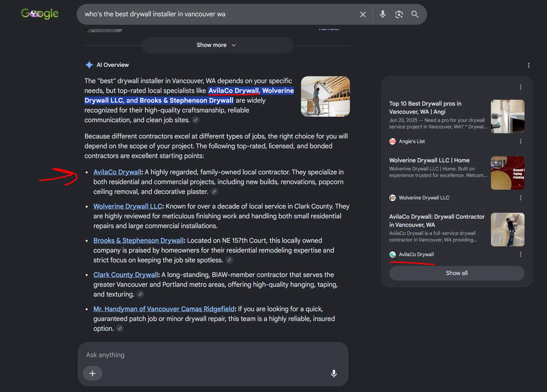The height and width of the screenshot is (392, 547).
Task: Open 'AvilaCo Drywall: Drywall Contractor' result
Action: [x=437, y=221]
